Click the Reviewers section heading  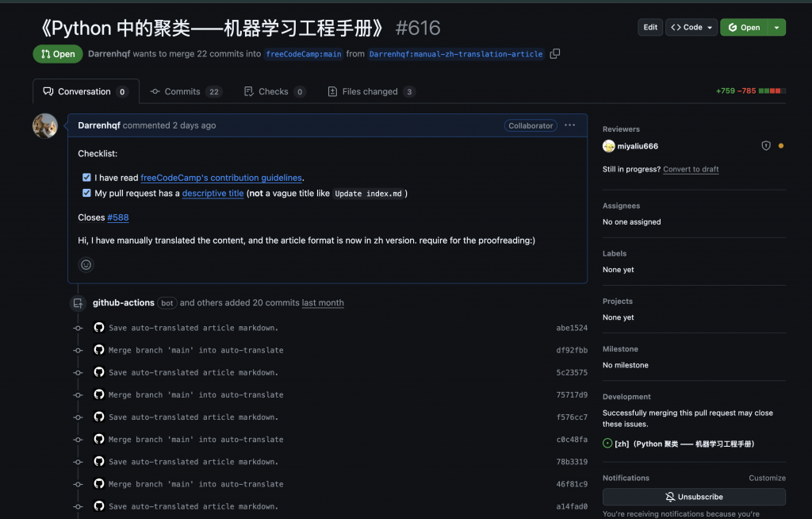[x=621, y=129]
